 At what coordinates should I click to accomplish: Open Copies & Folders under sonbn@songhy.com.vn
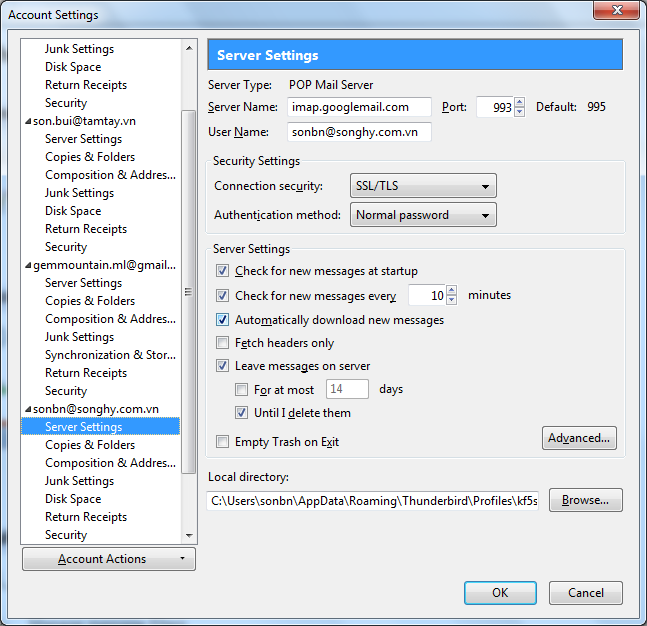[x=90, y=445]
